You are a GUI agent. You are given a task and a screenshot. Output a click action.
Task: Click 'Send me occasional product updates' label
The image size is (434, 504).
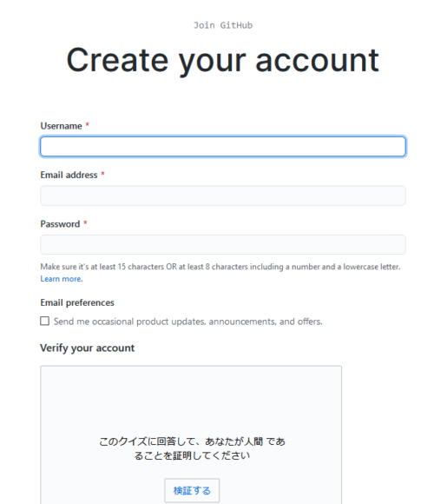tap(188, 322)
